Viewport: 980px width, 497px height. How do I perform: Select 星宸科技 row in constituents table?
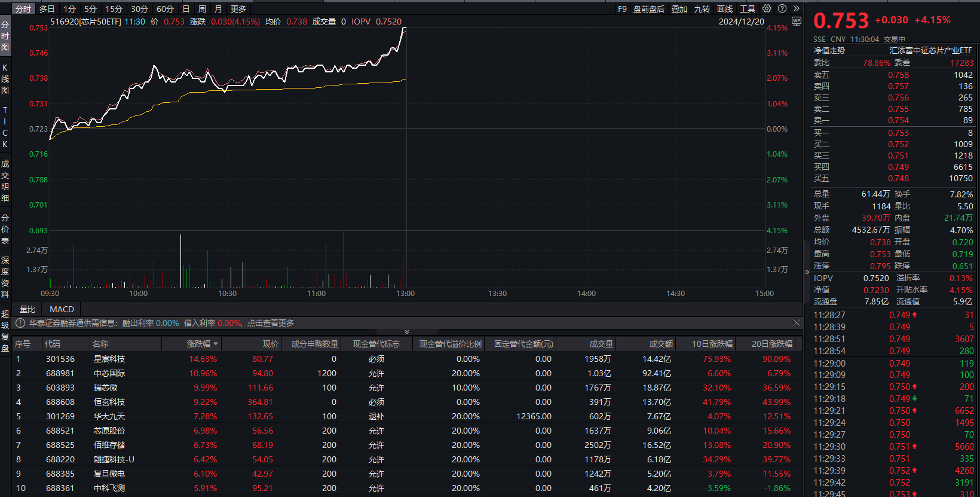109,359
